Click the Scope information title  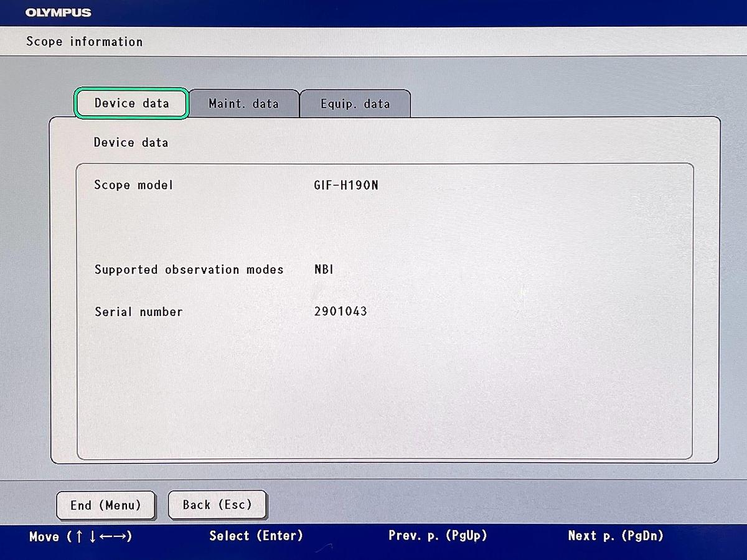85,42
